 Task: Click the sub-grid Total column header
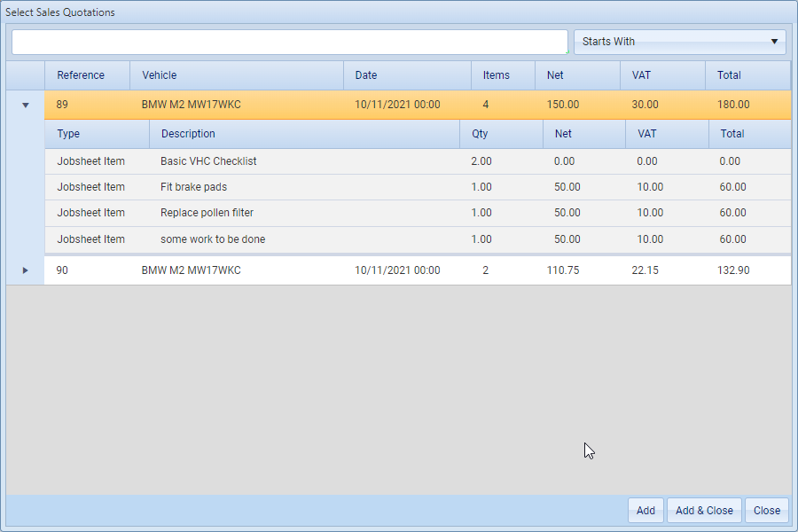click(x=749, y=134)
